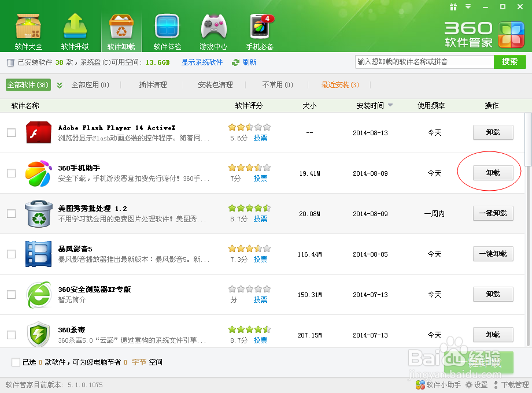The height and width of the screenshot is (393, 532).
Task: Click the green refresh arrows icon
Action: (x=235, y=62)
